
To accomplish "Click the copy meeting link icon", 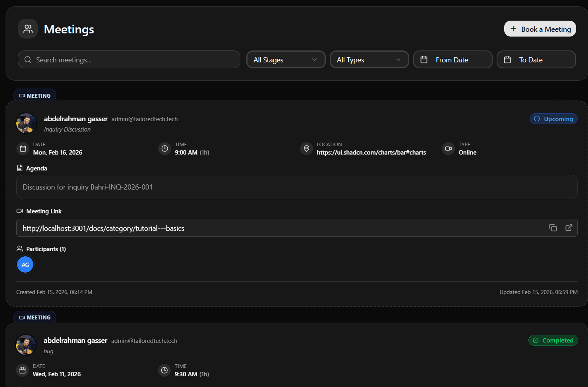I will pyautogui.click(x=553, y=228).
